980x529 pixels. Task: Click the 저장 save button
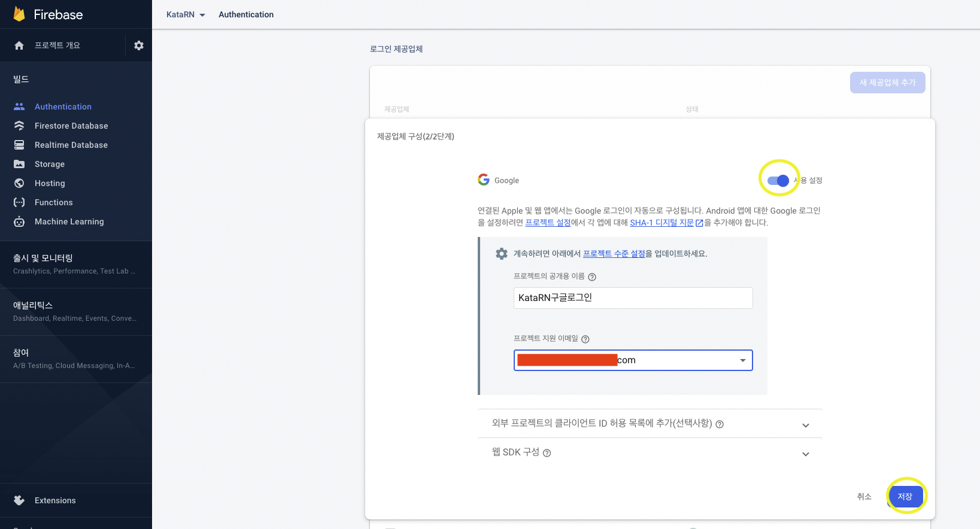point(905,497)
